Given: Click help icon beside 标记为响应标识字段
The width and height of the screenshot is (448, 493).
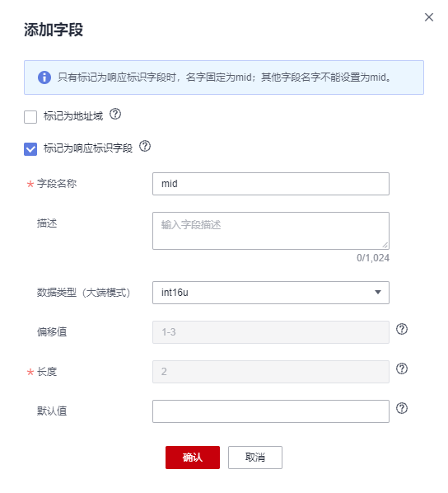Looking at the screenshot, I should [145, 146].
